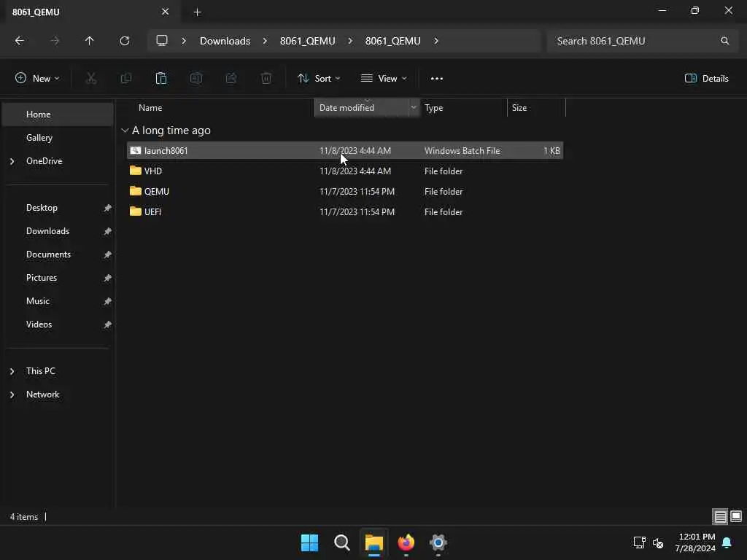747x560 pixels.
Task: Click the Cut scissors icon
Action: point(91,79)
